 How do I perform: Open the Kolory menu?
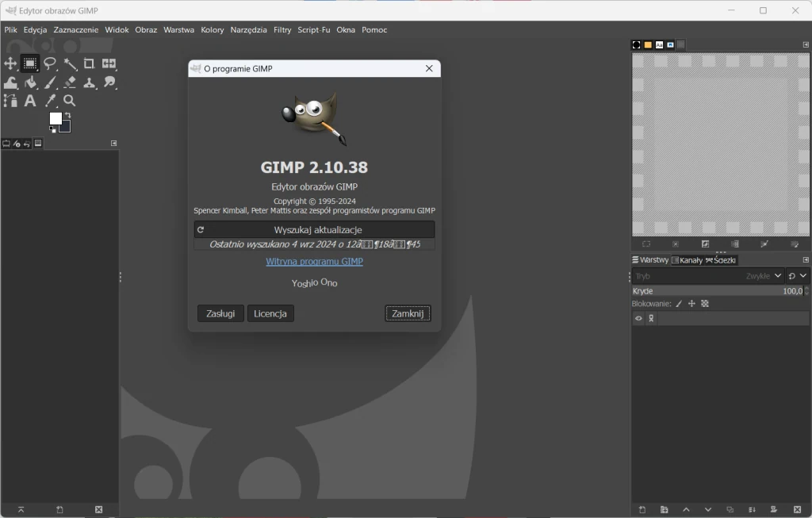pyautogui.click(x=213, y=30)
